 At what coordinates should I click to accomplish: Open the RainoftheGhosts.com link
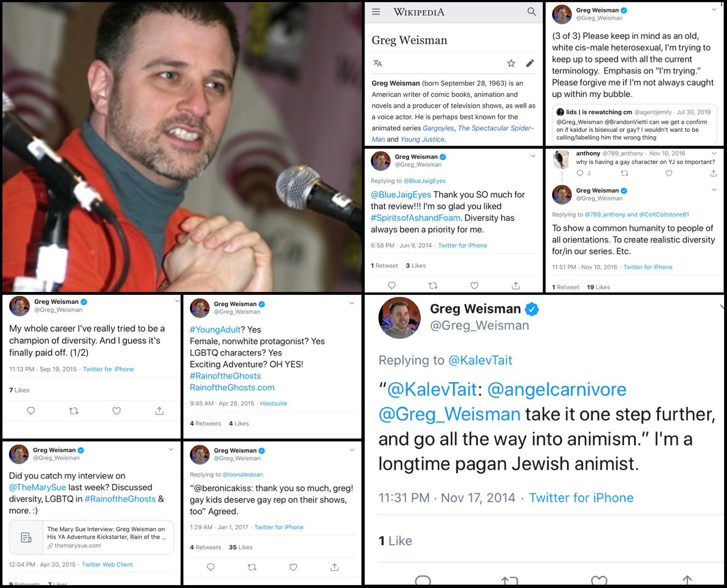click(x=232, y=387)
